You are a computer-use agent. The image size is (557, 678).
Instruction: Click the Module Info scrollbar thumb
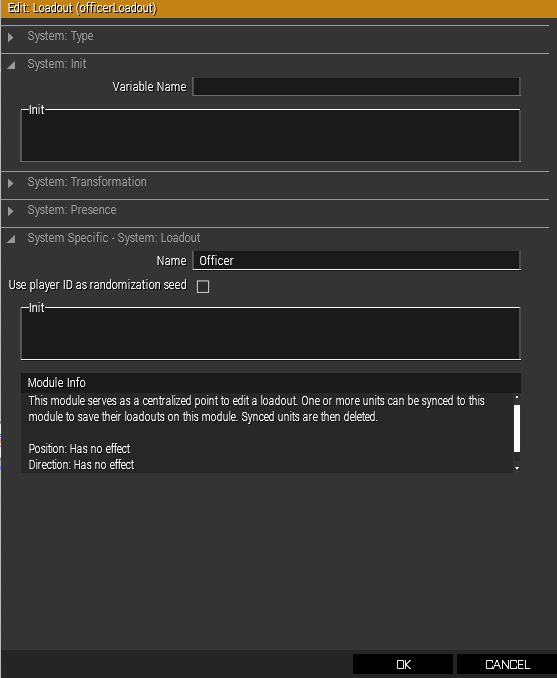pos(517,429)
